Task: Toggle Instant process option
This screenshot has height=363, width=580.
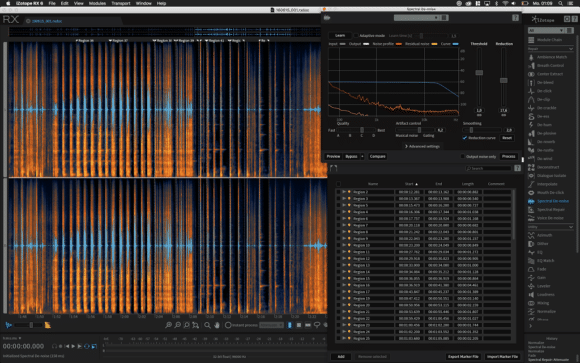Action: [x=228, y=325]
